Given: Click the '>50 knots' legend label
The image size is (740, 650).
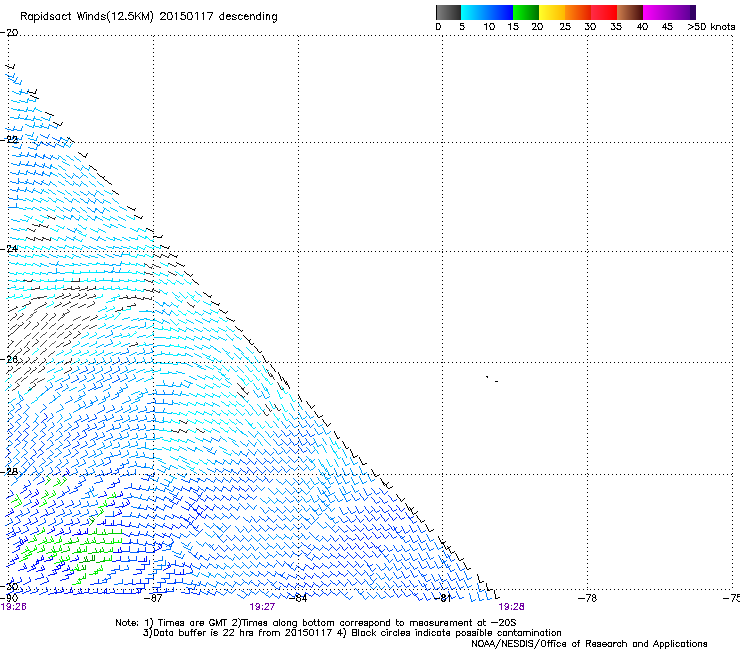Looking at the screenshot, I should coord(711,27).
